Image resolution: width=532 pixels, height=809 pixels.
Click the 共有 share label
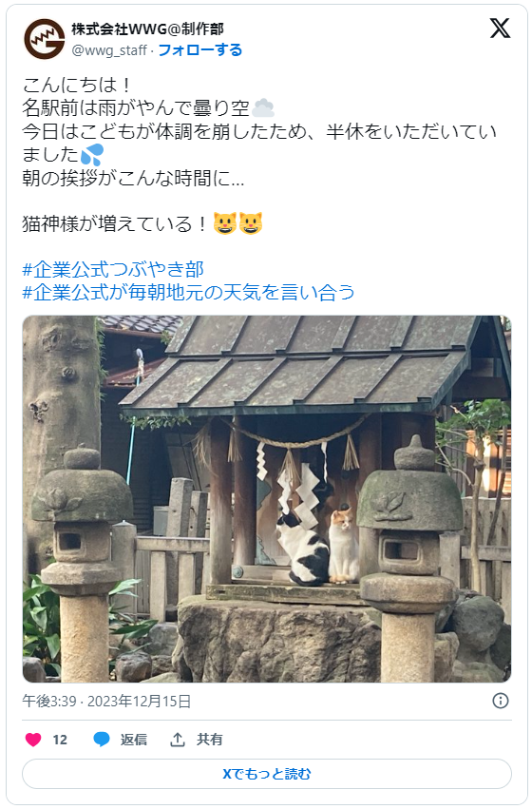coord(209,740)
